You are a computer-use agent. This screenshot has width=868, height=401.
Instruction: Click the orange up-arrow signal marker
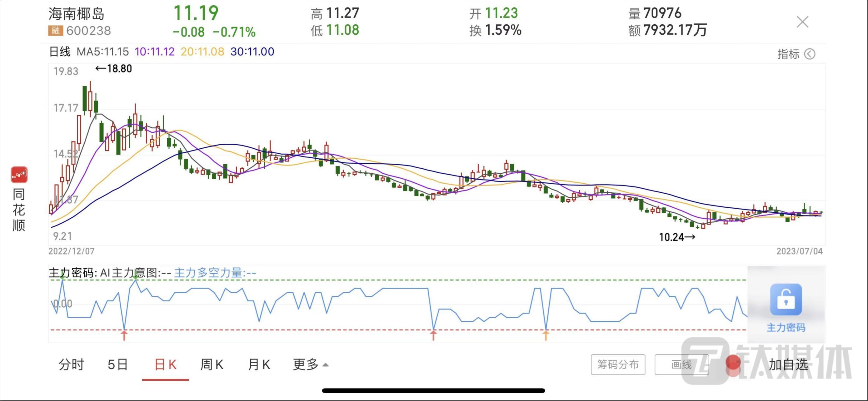546,335
